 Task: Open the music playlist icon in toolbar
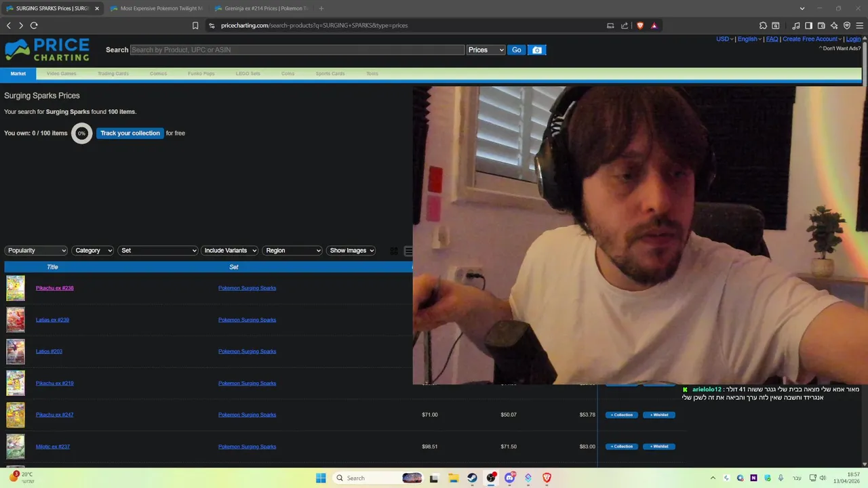click(796, 26)
